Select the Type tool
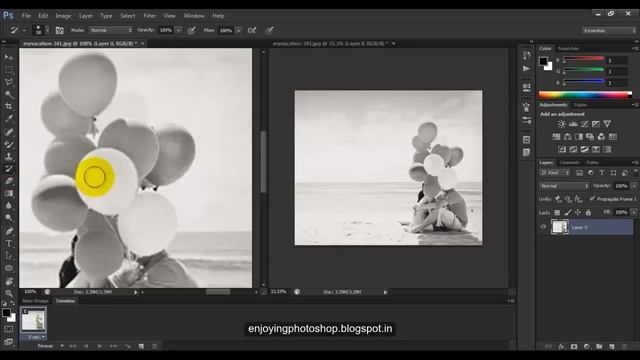640x360 pixels. coord(9,244)
